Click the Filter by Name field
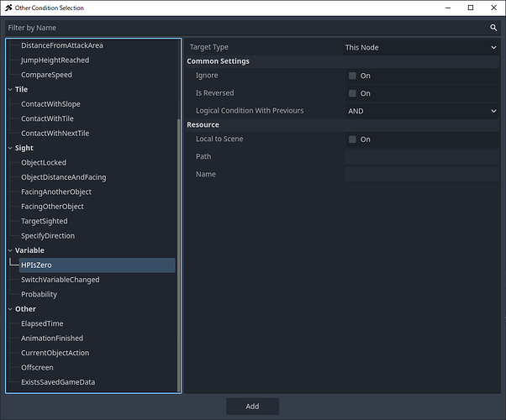The width and height of the screenshot is (506, 420). (x=244, y=28)
